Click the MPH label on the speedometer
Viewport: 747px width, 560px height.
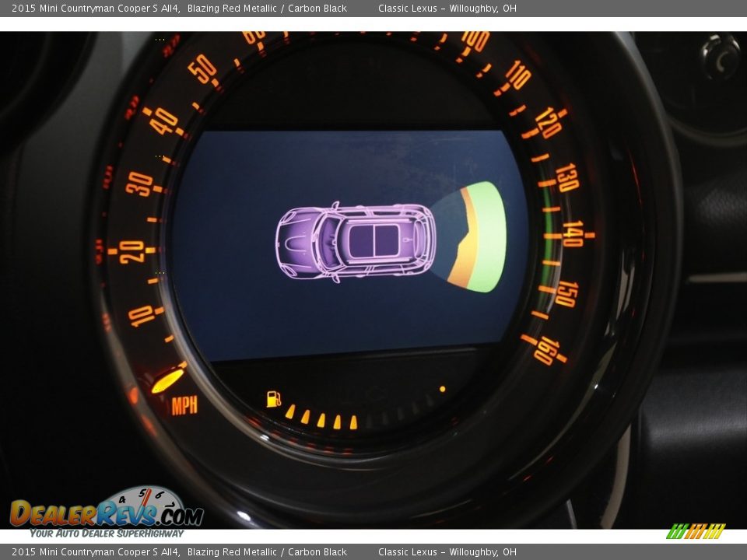tap(184, 405)
